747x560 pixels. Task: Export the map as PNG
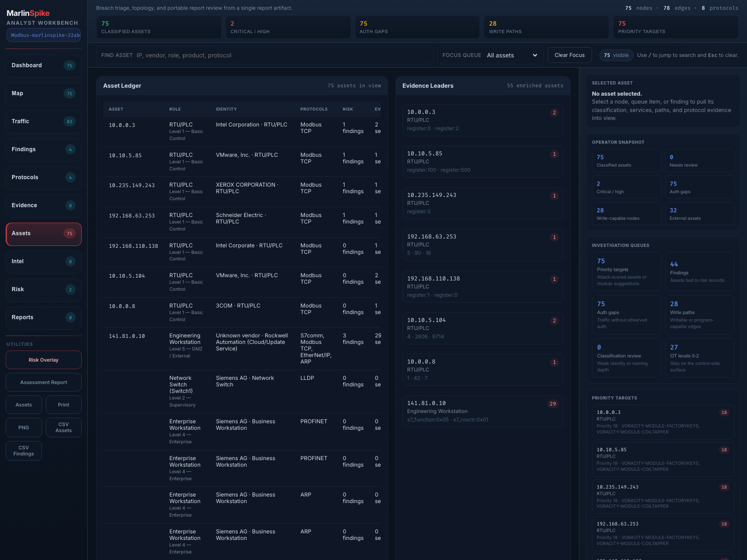coord(24,427)
